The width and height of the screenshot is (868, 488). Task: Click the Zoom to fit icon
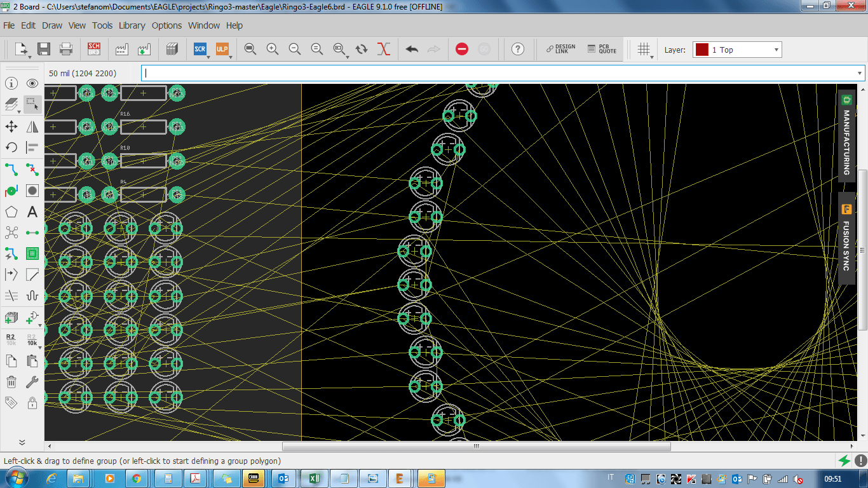250,49
